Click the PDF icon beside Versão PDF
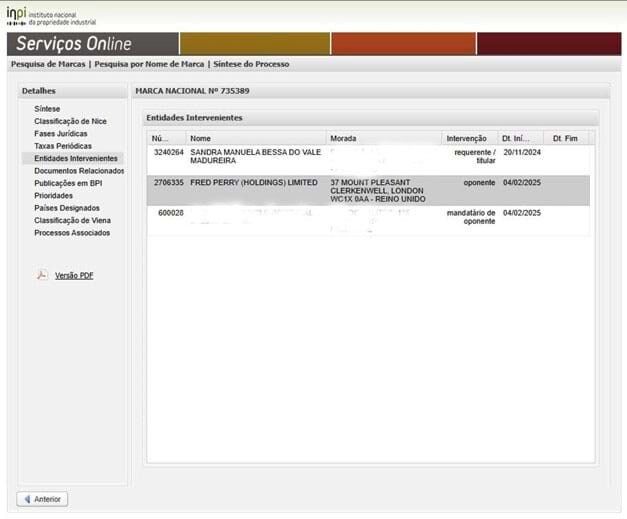 pos(42,275)
